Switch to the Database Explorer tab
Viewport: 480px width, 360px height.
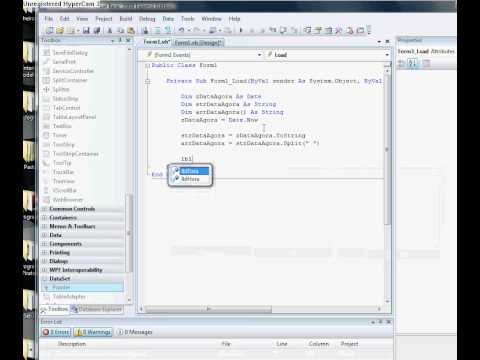(x=97, y=309)
